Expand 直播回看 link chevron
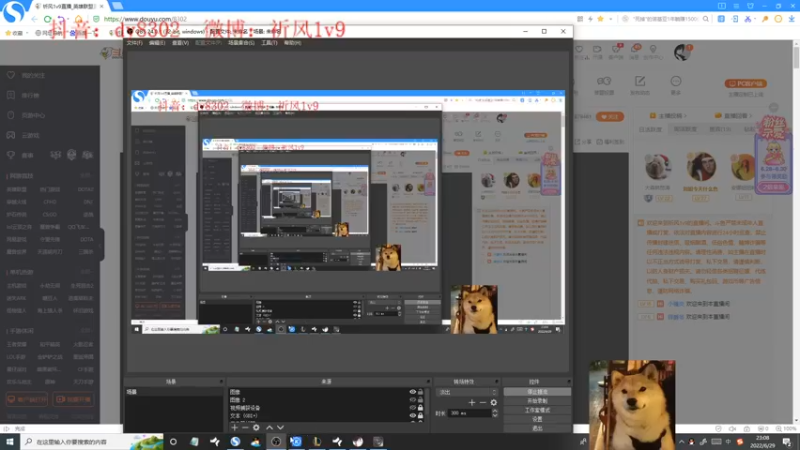The height and width of the screenshot is (450, 800). coord(751,116)
